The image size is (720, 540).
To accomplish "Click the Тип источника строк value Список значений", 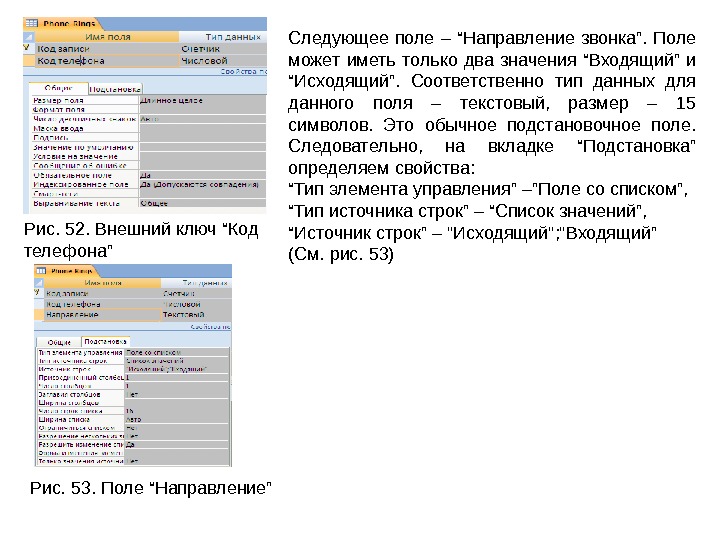I will tap(177, 360).
